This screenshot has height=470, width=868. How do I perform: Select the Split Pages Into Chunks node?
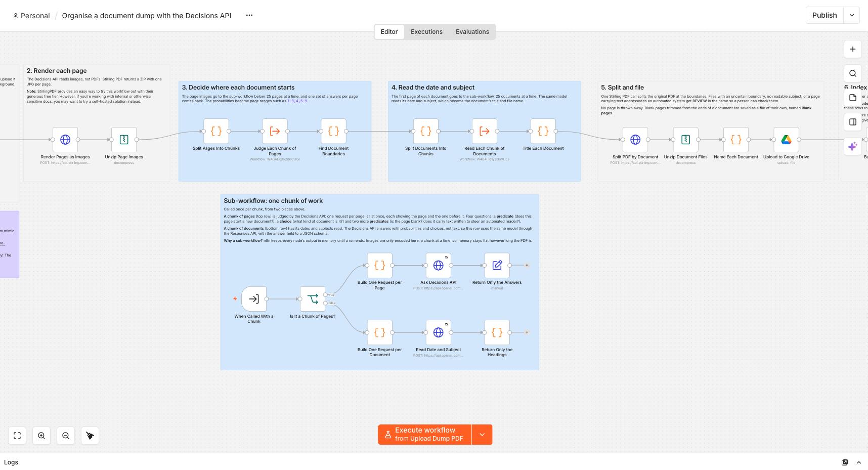[216, 131]
